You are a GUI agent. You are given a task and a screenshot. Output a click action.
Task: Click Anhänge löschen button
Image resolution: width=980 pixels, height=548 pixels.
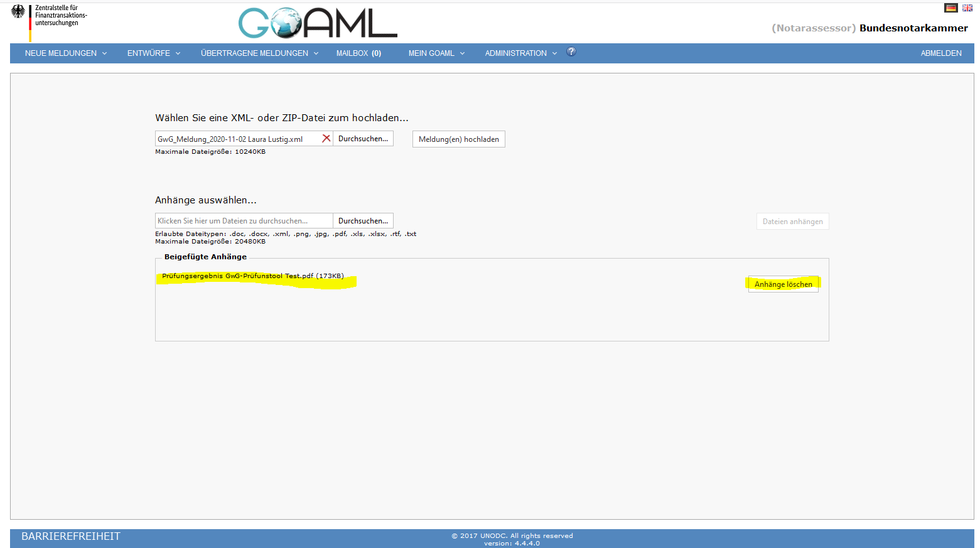(783, 284)
